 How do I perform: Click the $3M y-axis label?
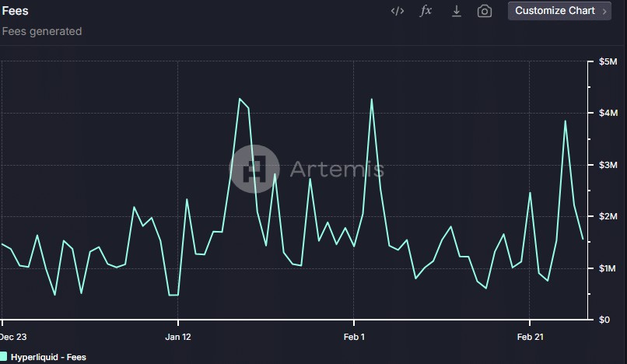(608, 165)
